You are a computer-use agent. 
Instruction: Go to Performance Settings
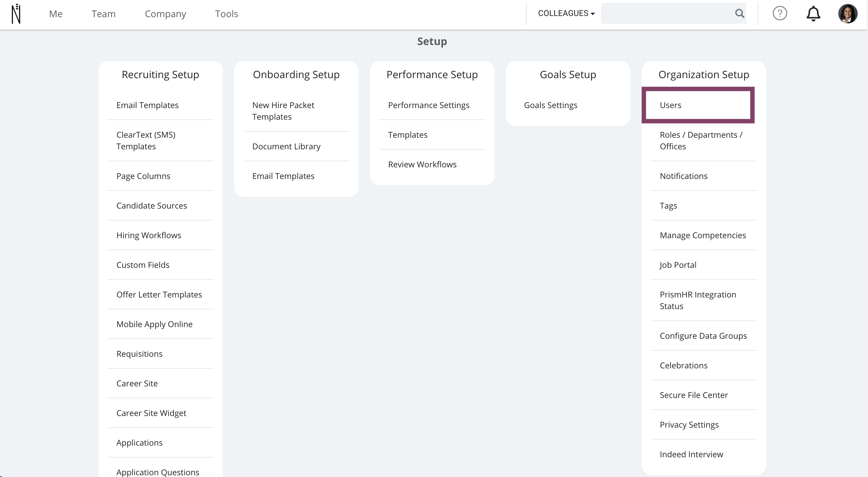click(x=428, y=105)
